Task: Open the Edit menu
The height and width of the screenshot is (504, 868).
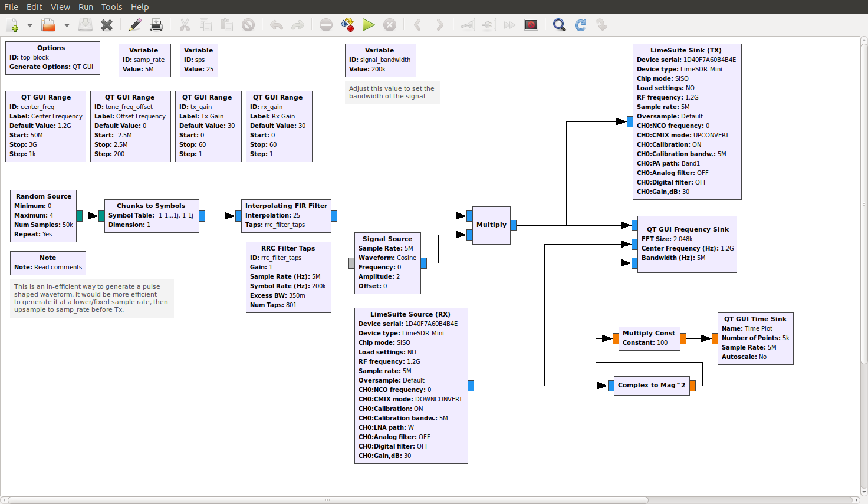Action: [34, 7]
